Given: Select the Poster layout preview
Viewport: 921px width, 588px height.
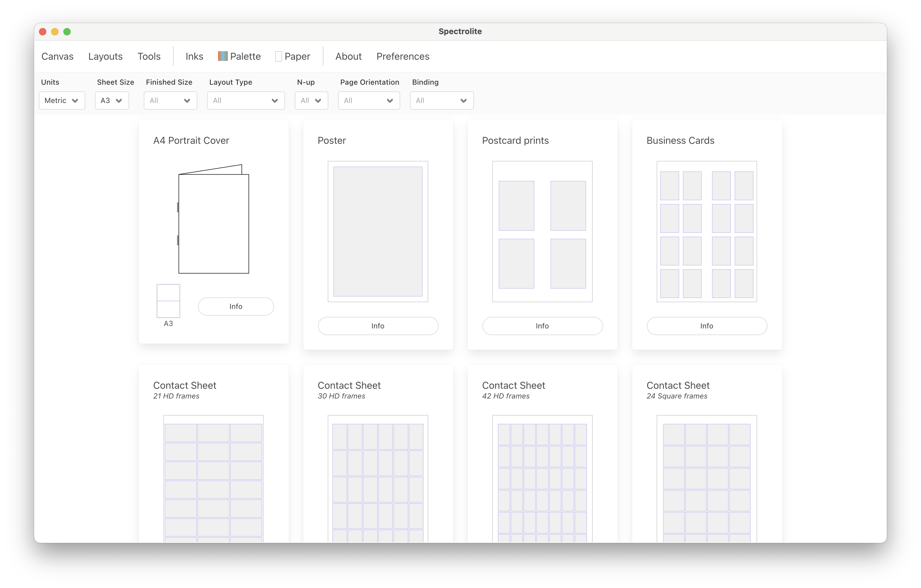Looking at the screenshot, I should tap(377, 231).
